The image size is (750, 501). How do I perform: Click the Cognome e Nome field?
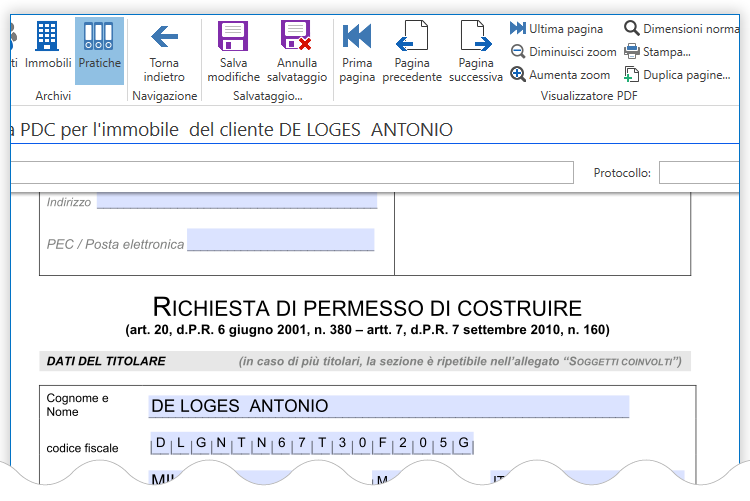(388, 406)
